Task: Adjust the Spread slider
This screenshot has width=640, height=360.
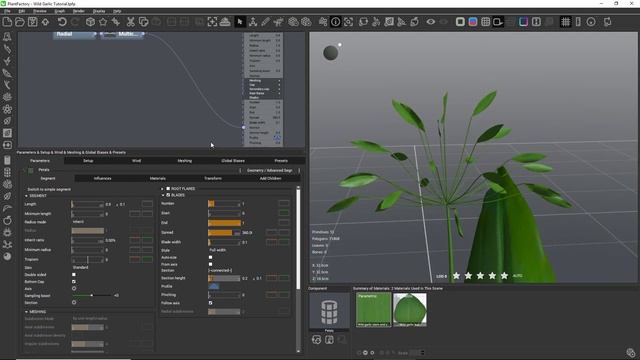Action: [224, 233]
